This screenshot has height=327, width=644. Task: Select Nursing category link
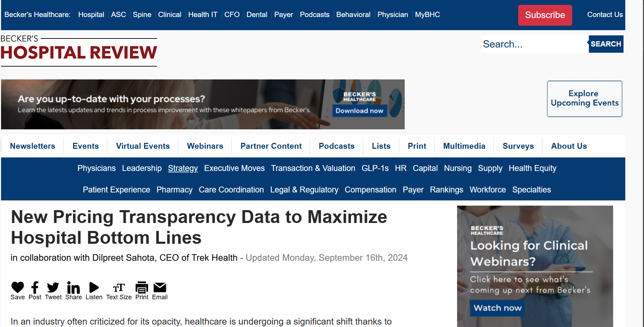(458, 168)
